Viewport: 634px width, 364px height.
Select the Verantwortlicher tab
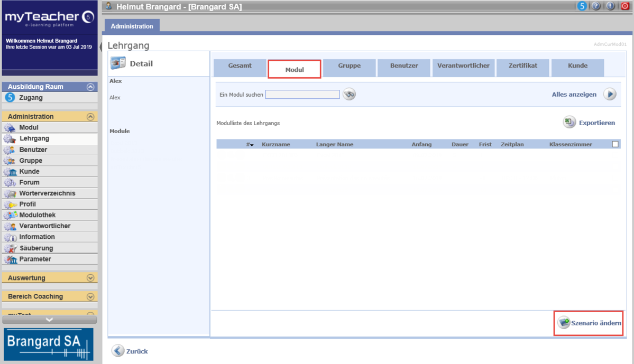(x=463, y=66)
